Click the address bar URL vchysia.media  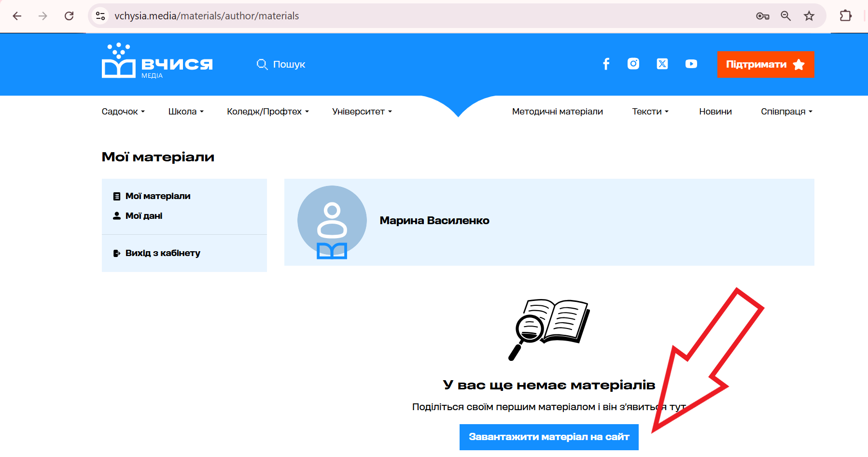(207, 16)
